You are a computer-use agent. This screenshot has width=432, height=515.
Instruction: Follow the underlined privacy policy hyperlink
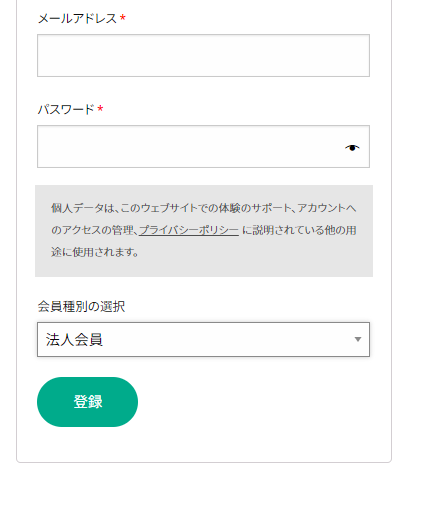(x=189, y=230)
